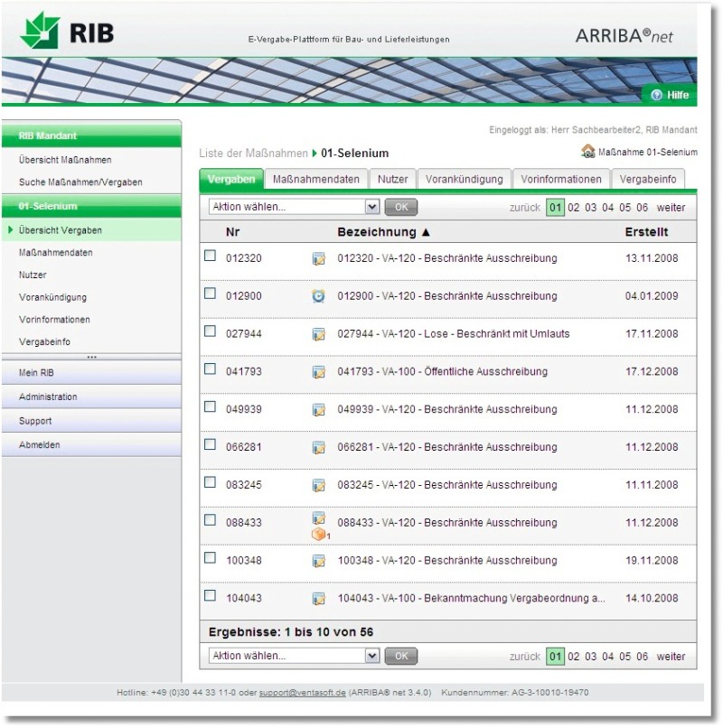Select Vorinformationen in the left sidebar

pos(54,320)
